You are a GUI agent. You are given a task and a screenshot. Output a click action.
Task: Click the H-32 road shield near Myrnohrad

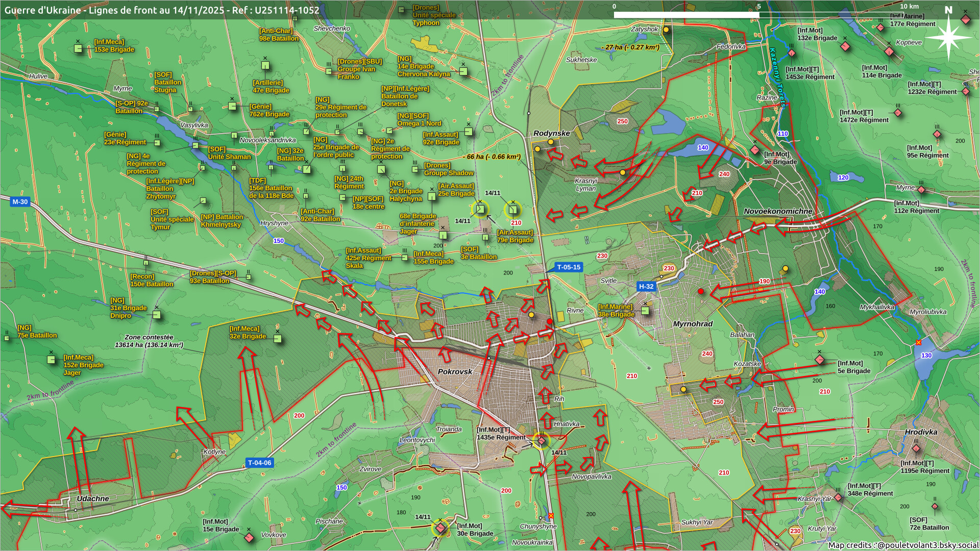(646, 287)
